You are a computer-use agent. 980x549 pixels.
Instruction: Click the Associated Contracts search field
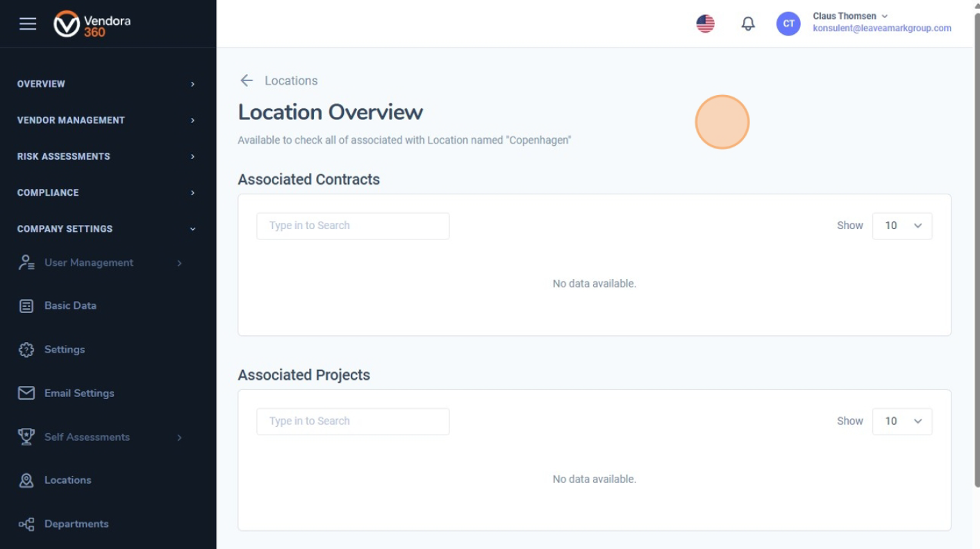pos(353,226)
